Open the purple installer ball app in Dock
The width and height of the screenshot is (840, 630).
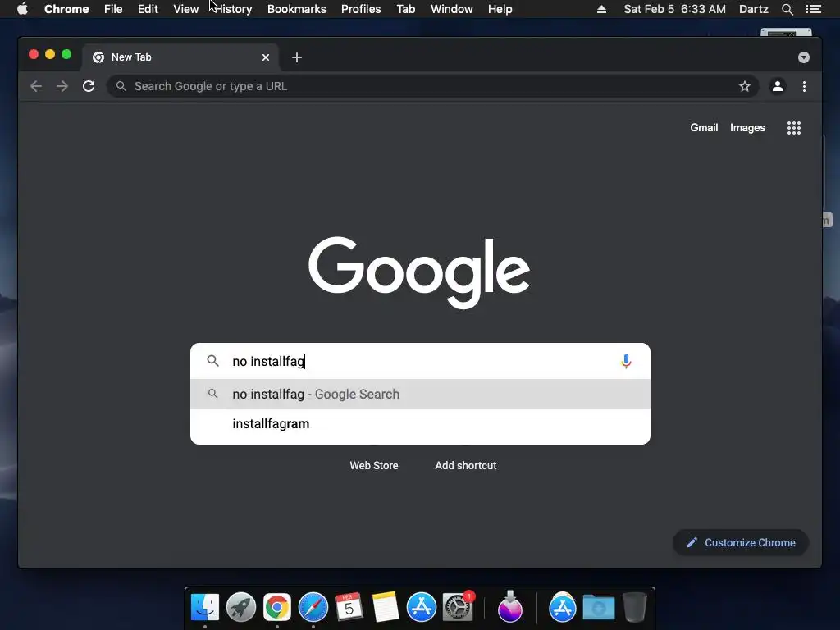[510, 608]
